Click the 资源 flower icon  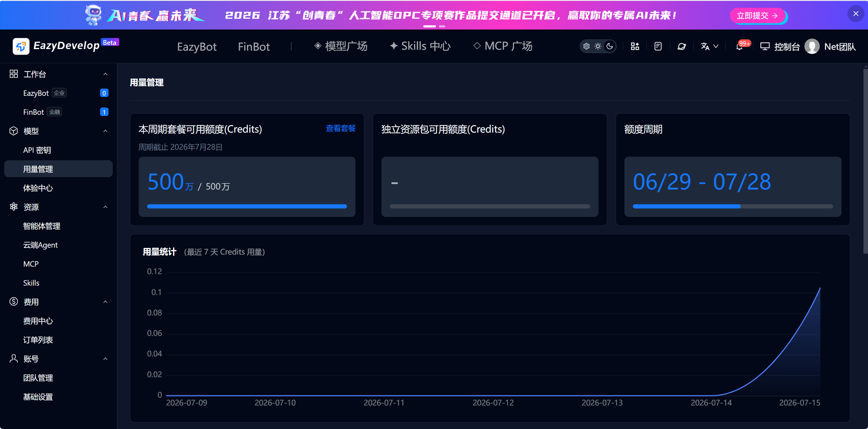(14, 206)
